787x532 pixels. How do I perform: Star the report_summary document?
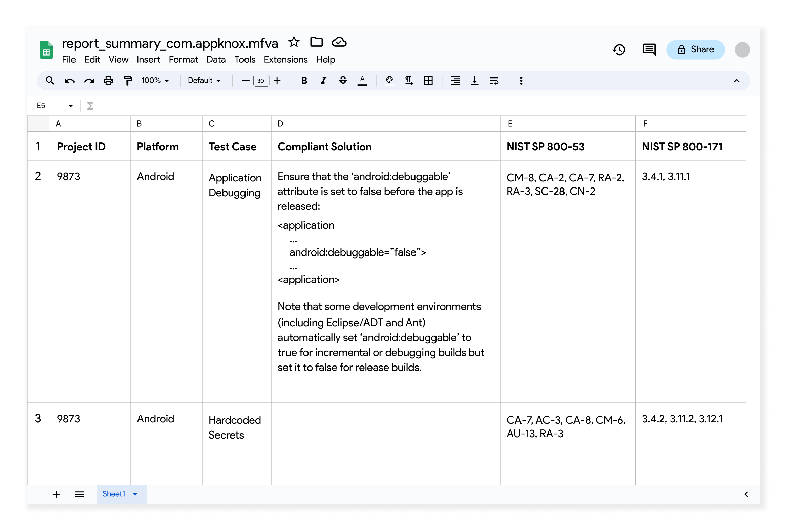[x=294, y=42]
